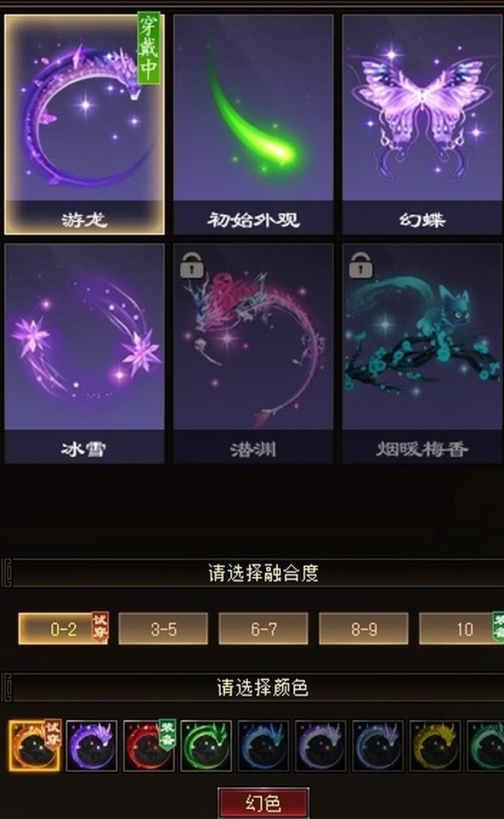Select the red dragon color icon
The image size is (504, 819).
(149, 745)
